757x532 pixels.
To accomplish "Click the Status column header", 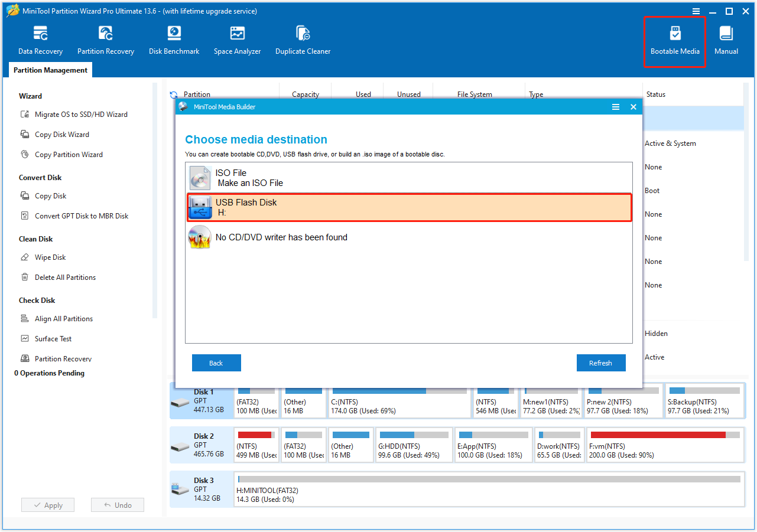I will pyautogui.click(x=656, y=94).
